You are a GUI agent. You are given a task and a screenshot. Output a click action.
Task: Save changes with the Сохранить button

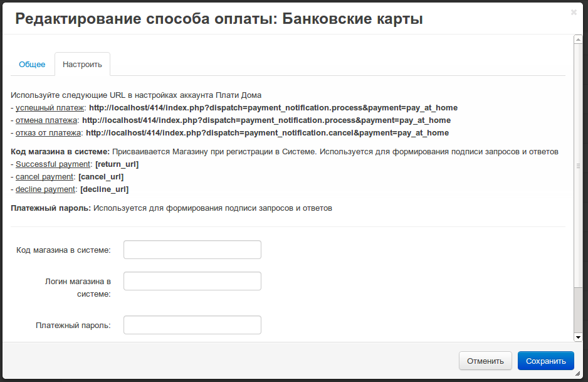click(545, 361)
